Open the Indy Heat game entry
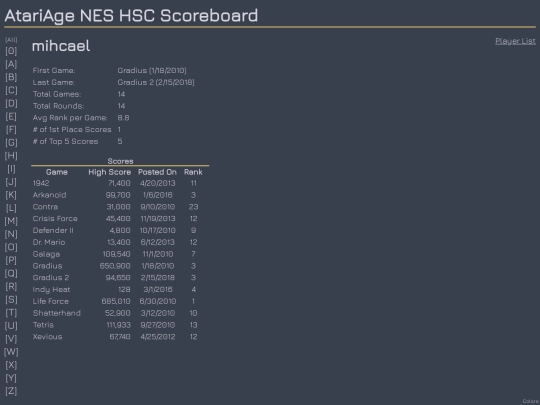 51,290
